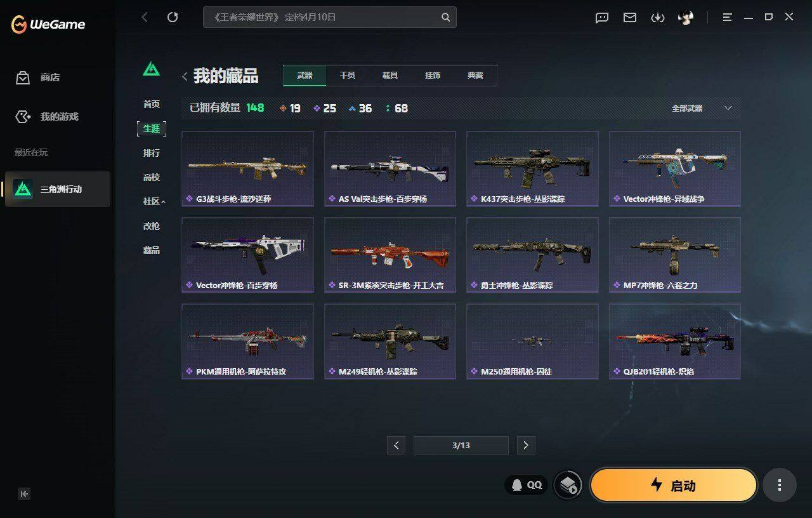This screenshot has width=812, height=518.
Task: Open the download manager icon
Action: tap(658, 18)
